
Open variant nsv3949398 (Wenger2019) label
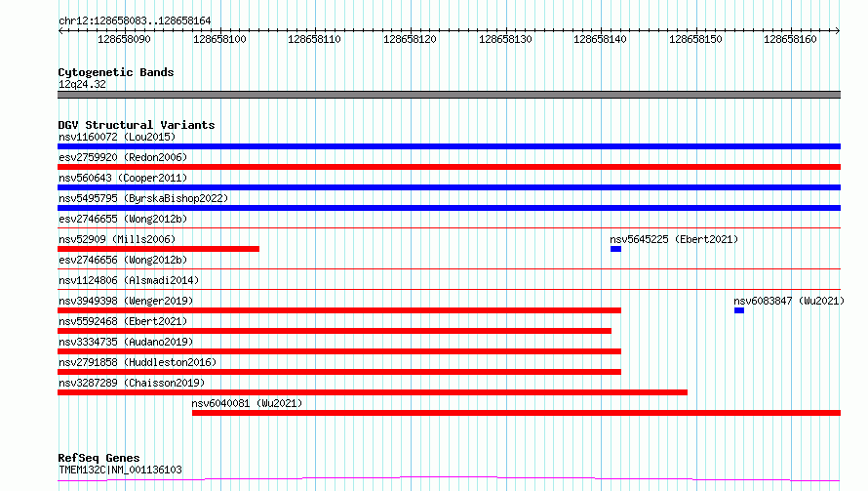(126, 301)
